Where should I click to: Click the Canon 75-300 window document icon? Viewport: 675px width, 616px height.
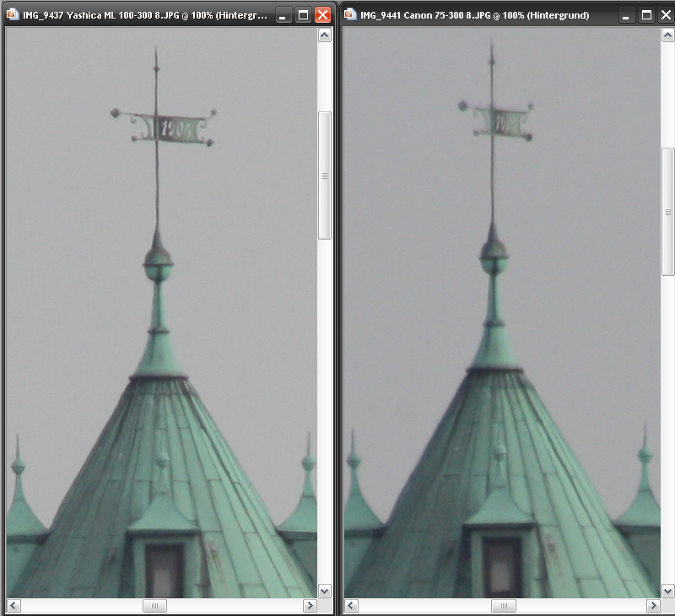click(x=350, y=15)
